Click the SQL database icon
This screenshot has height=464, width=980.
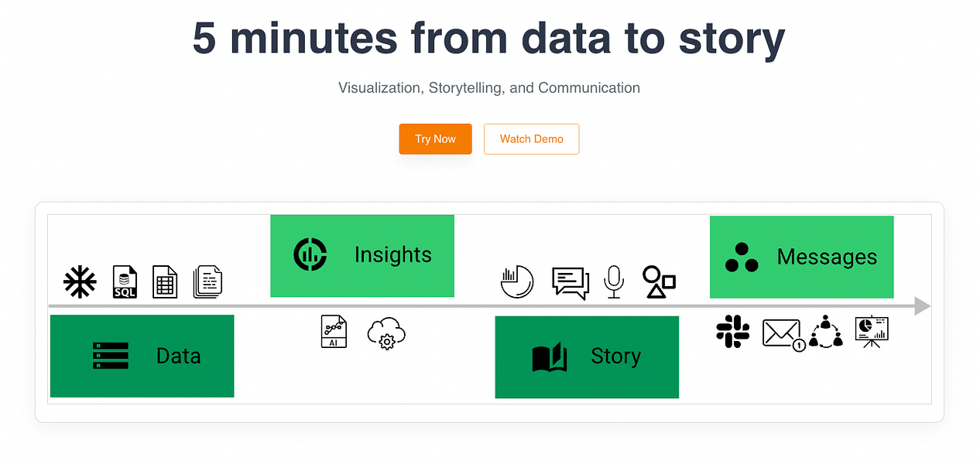tap(125, 281)
